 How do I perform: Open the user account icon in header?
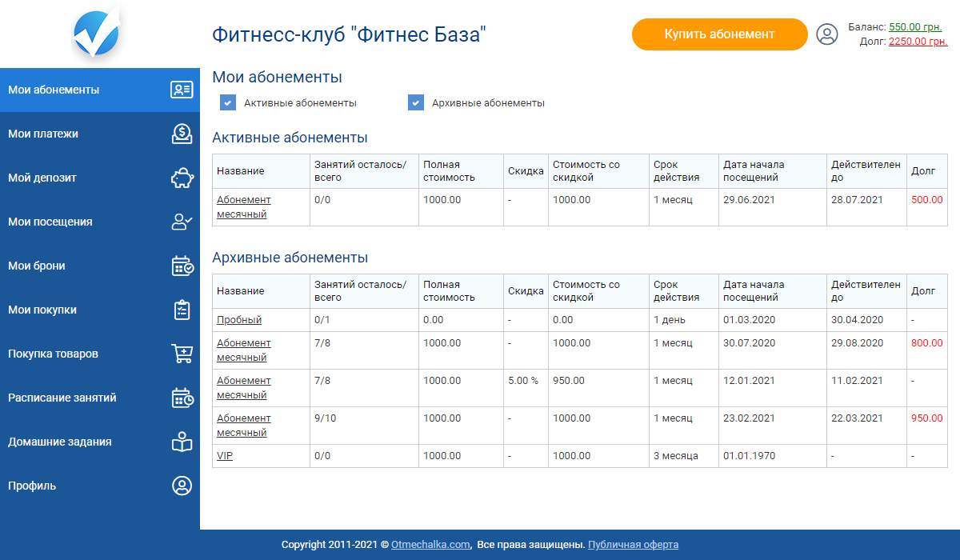(826, 34)
